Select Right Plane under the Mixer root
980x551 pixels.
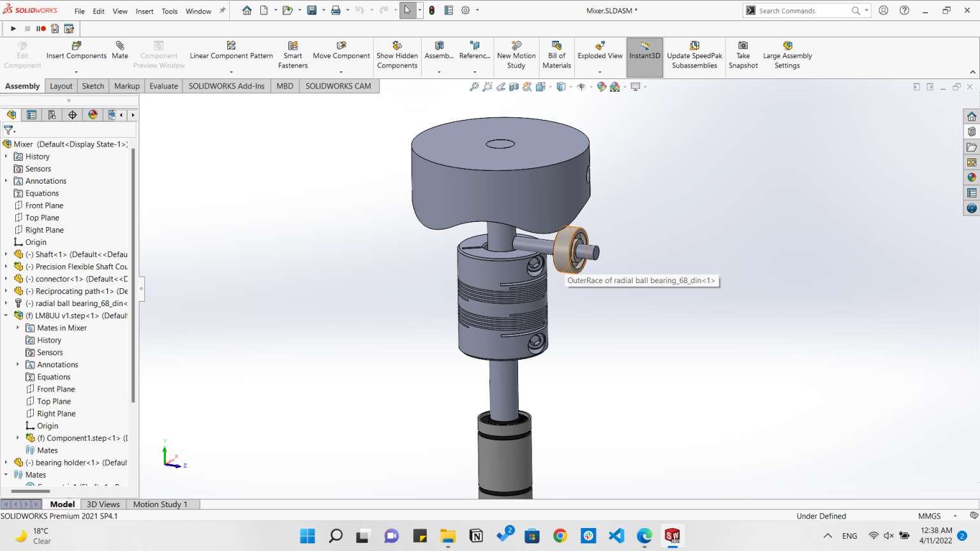(x=44, y=230)
